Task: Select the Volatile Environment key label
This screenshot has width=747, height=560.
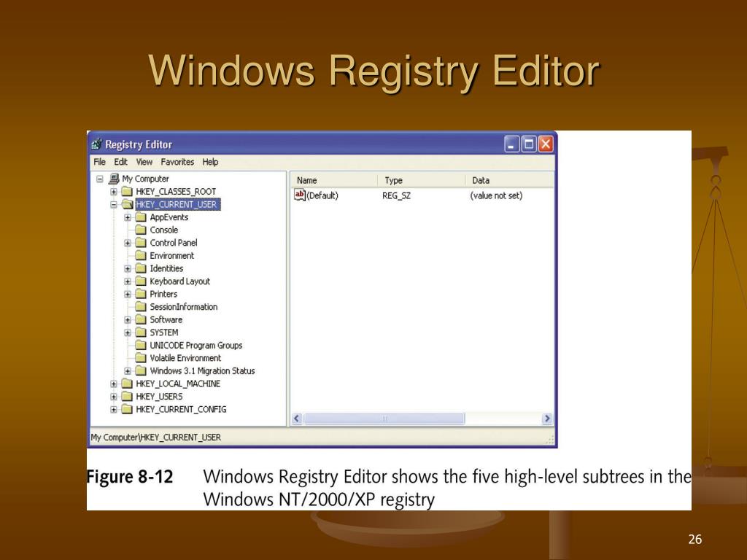Action: click(x=185, y=358)
